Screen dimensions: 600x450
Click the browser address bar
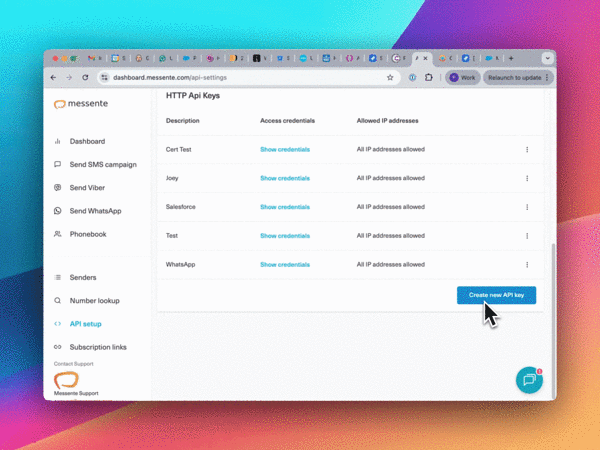pyautogui.click(x=240, y=77)
